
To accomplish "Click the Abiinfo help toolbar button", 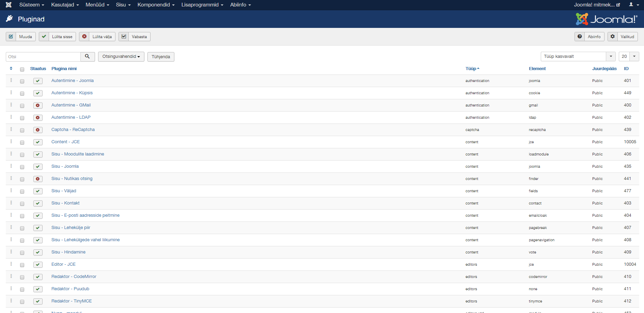I will click(x=590, y=37).
